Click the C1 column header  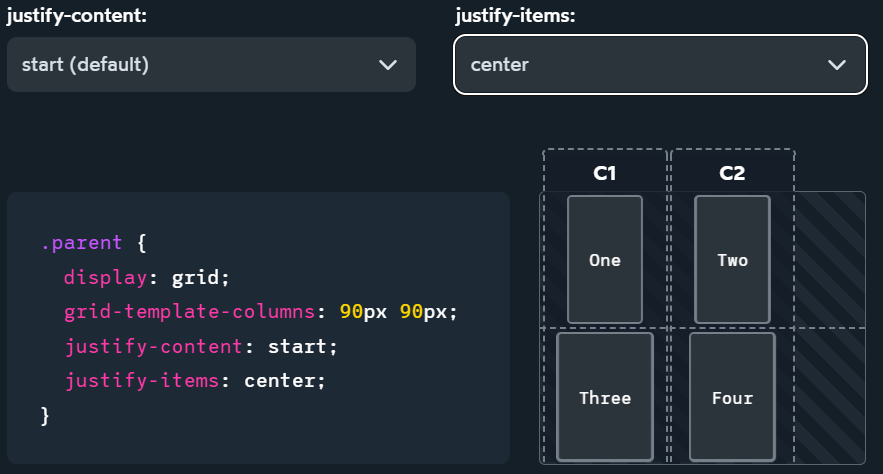[605, 173]
